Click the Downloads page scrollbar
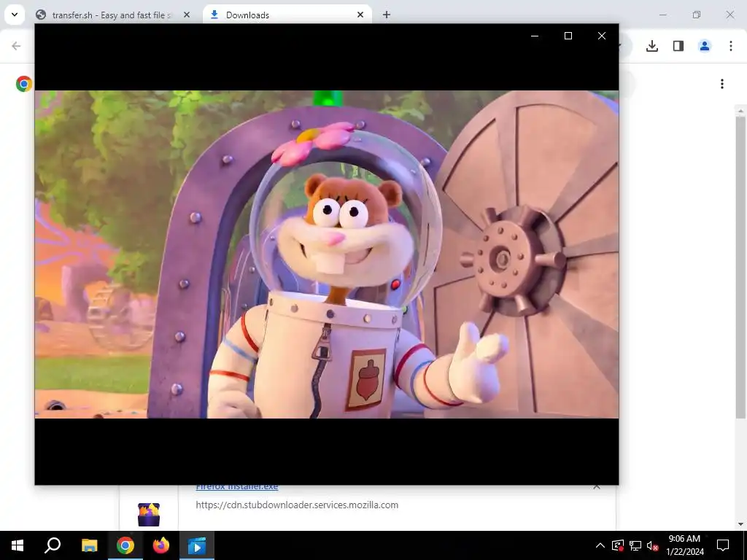 [x=740, y=267]
